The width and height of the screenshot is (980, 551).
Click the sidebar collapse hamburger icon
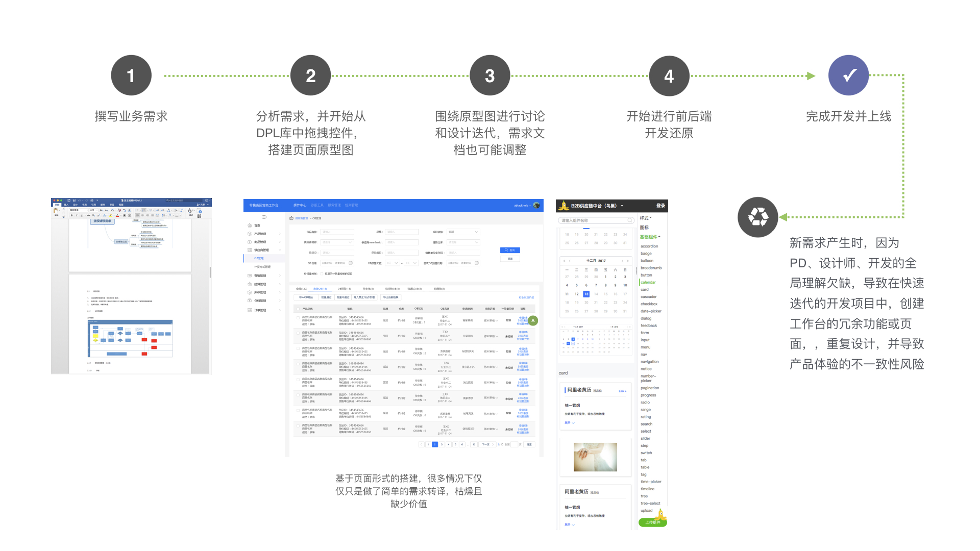pyautogui.click(x=264, y=217)
